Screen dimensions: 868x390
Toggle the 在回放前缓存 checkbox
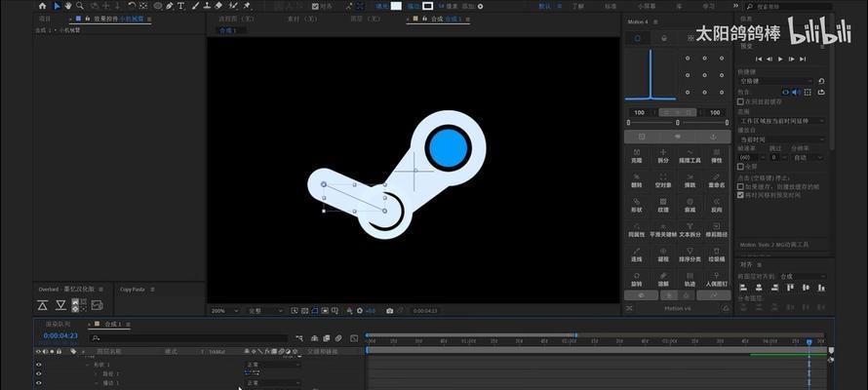pos(740,101)
